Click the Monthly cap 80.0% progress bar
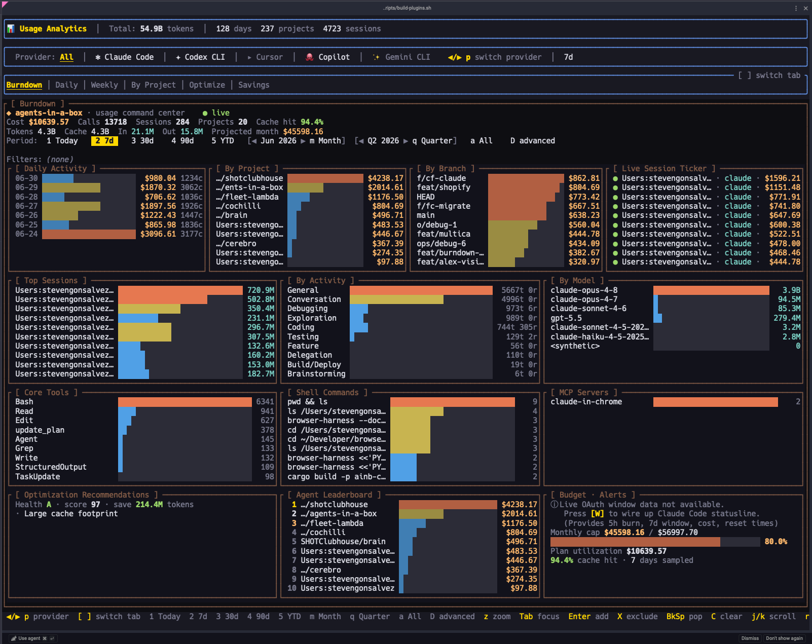Screen dimensions: 812x644 coord(655,542)
